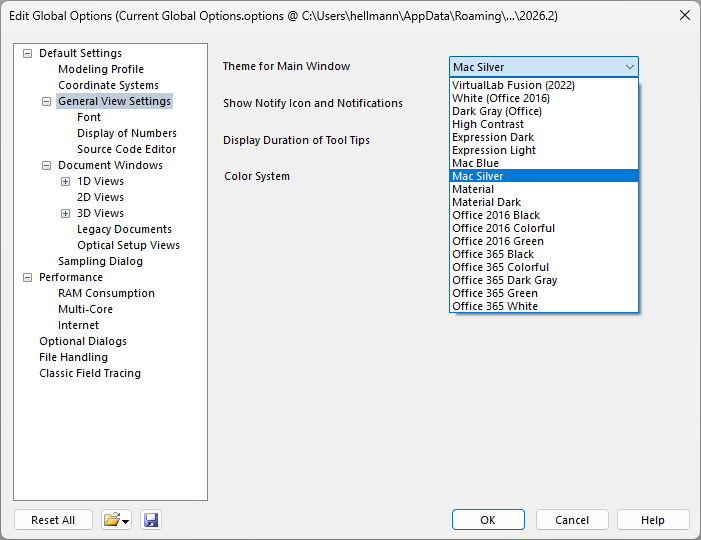
Task: Select Performance tree item
Action: [x=71, y=278]
